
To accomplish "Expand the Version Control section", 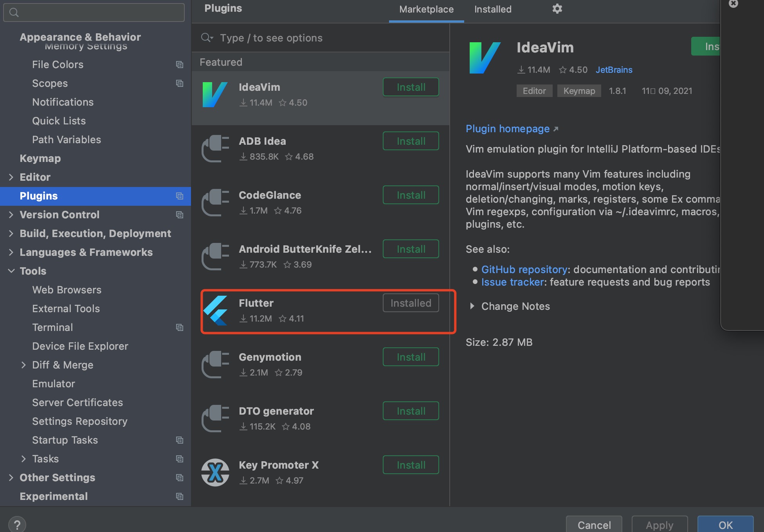I will click(11, 215).
